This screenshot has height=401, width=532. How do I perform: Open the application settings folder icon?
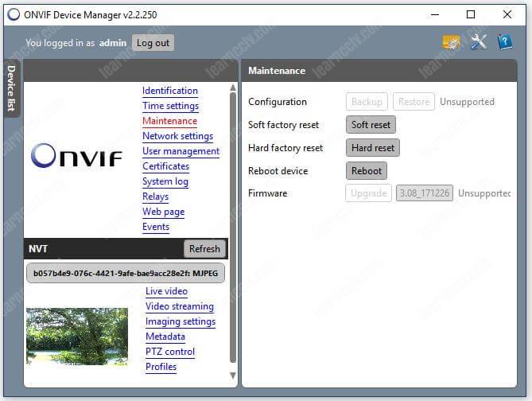(452, 42)
